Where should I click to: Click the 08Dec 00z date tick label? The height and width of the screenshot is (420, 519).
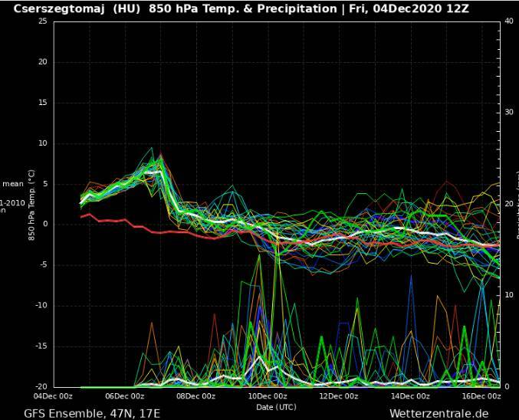point(195,396)
